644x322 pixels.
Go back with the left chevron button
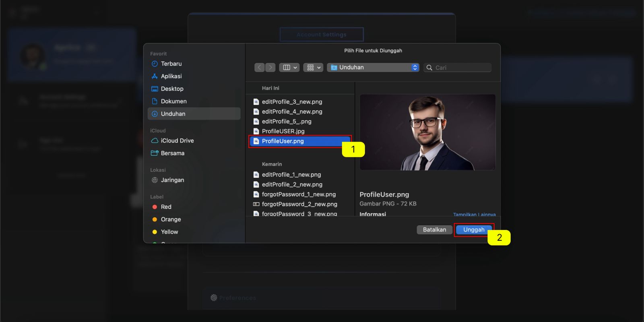point(260,68)
